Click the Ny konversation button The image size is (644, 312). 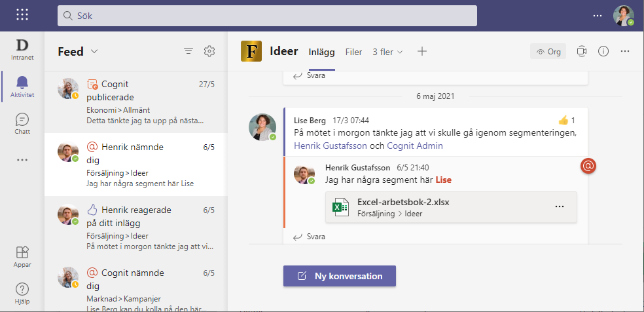[339, 276]
